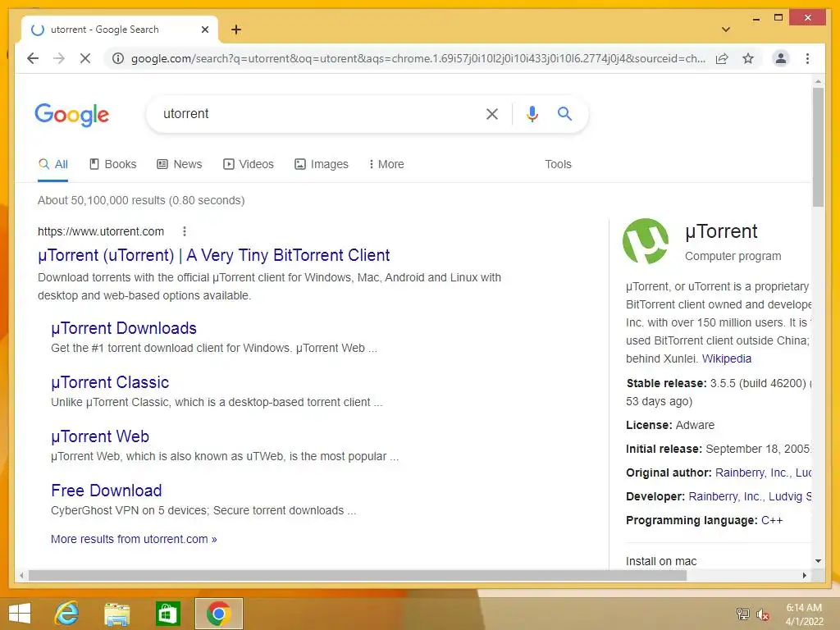Screen dimensions: 840x630
Task: Click the scroll up arrow
Action: coord(818,81)
